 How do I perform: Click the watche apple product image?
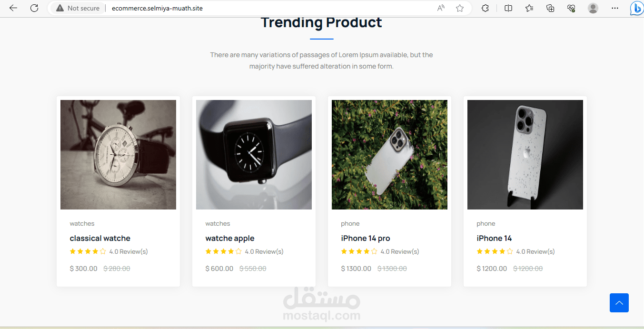pos(254,155)
